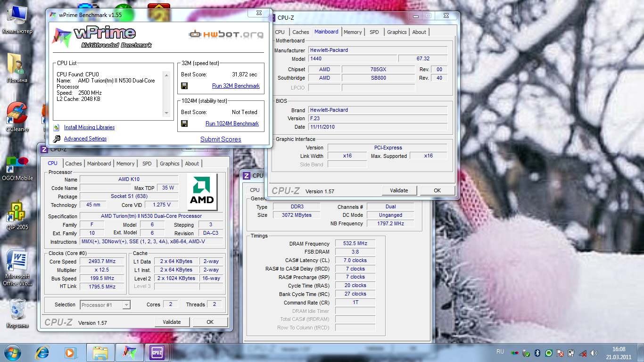This screenshot has width=644, height=362.
Task: Switch to wPrime via taskbar button
Action: click(129, 352)
